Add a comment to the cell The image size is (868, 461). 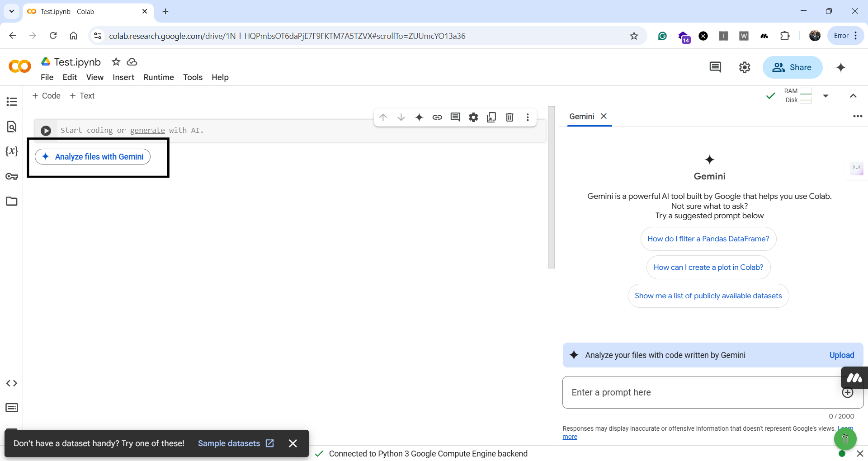[455, 117]
